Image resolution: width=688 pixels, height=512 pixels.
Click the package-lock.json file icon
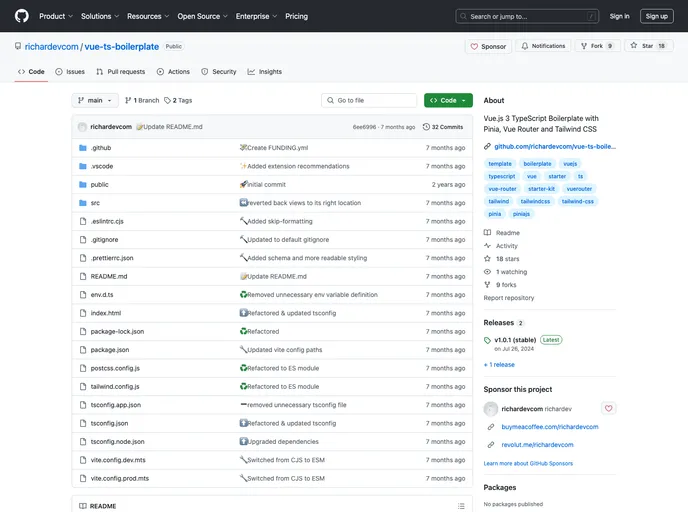pyautogui.click(x=82, y=332)
